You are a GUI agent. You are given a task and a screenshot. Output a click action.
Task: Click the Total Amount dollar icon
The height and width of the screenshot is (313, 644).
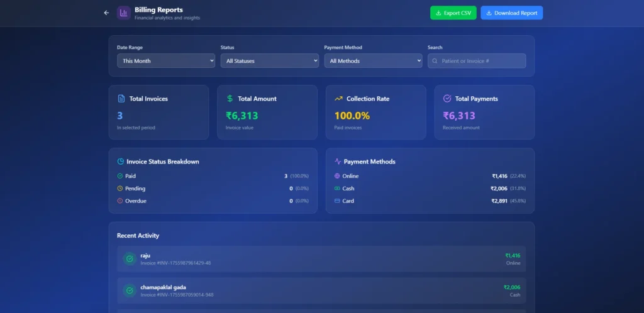(x=230, y=99)
